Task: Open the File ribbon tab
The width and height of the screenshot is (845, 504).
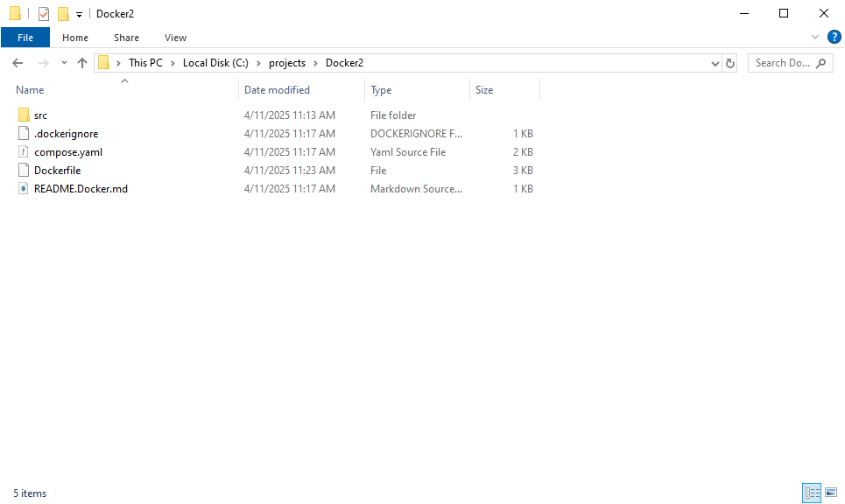Action: pyautogui.click(x=25, y=38)
